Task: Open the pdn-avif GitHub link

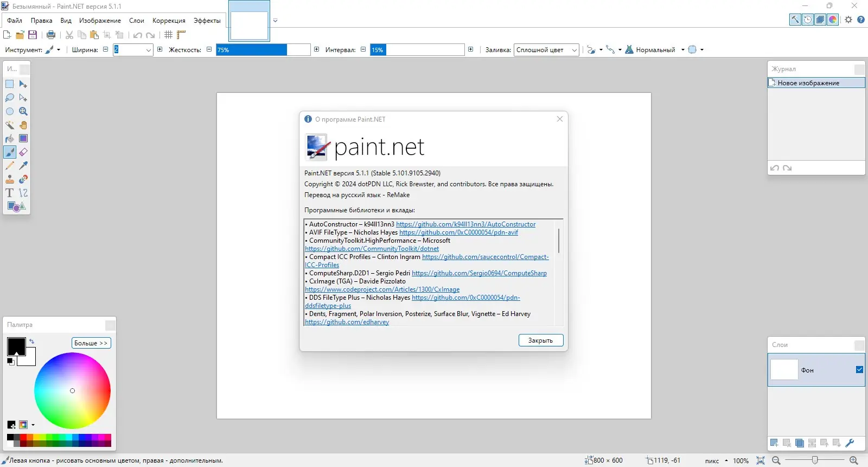Action: 458,232
